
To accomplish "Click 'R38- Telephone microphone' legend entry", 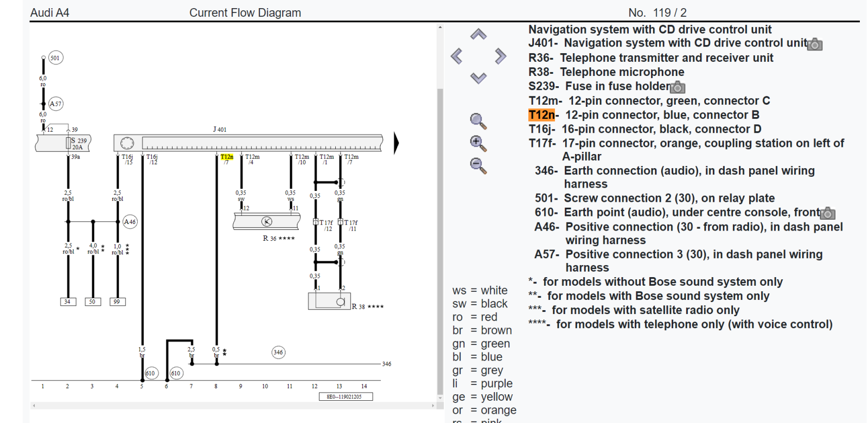I will (607, 72).
